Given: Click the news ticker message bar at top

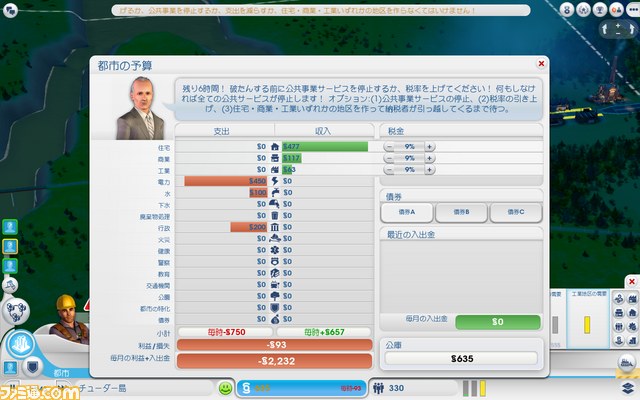Looking at the screenshot, I should pyautogui.click(x=321, y=10).
